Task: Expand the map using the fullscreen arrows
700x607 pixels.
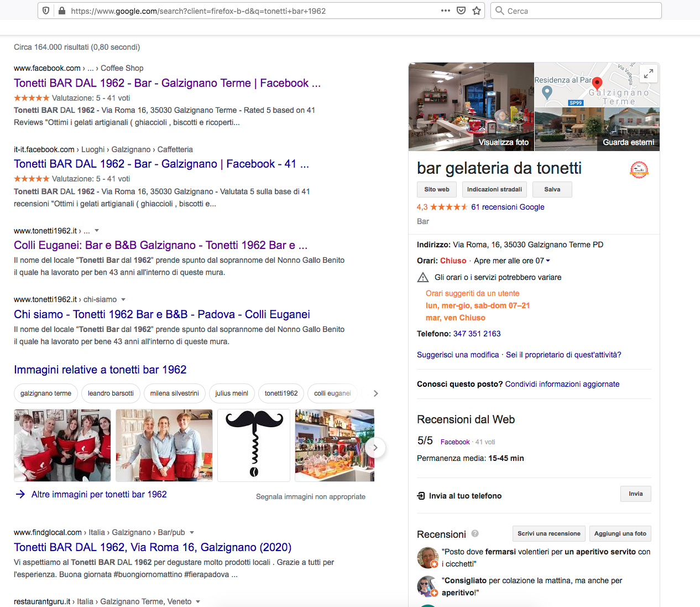Action: click(648, 73)
